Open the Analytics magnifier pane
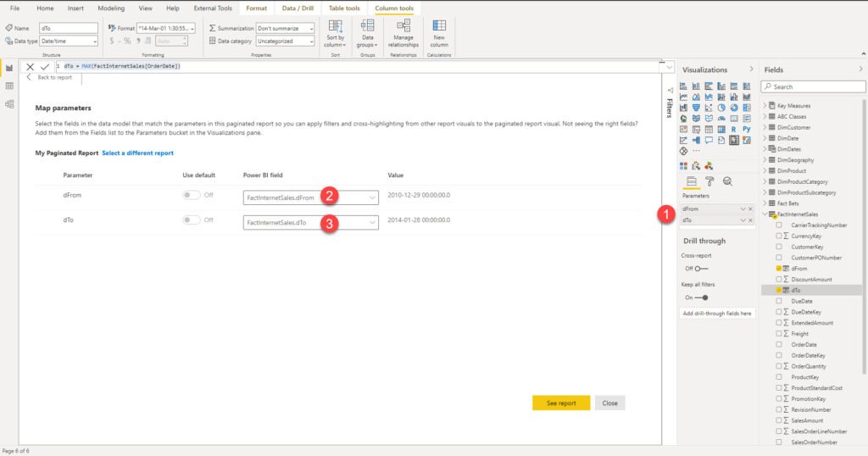The image size is (868, 456). tap(727, 181)
